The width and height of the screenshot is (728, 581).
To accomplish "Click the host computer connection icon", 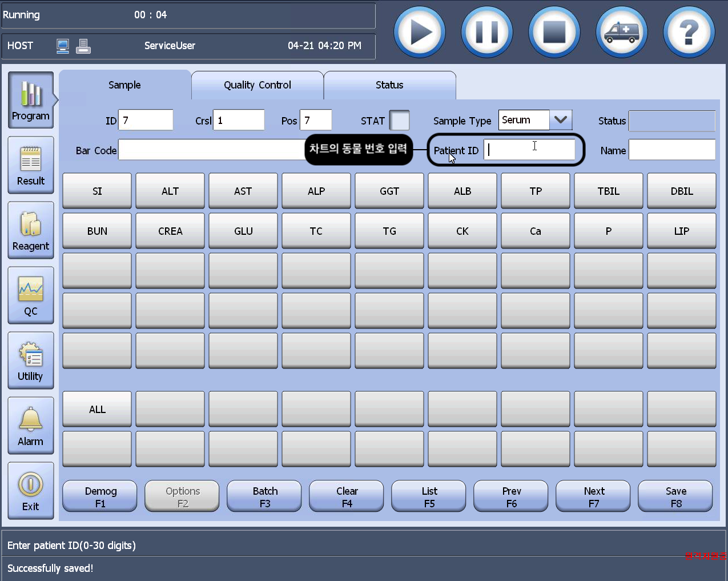I will point(63,46).
